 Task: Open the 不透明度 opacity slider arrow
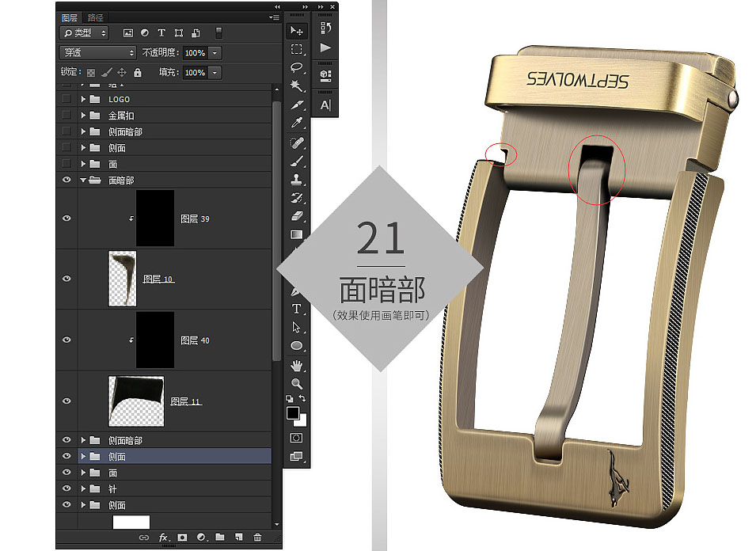coord(215,52)
